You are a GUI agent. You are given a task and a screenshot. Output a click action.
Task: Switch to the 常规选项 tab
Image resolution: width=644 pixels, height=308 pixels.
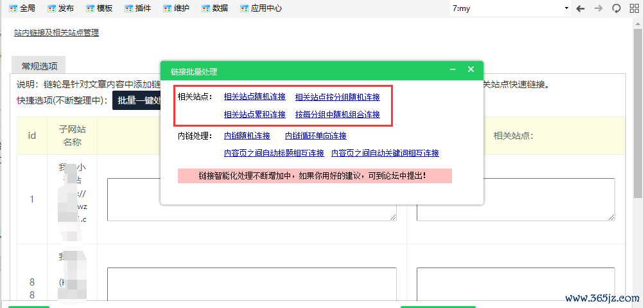click(x=39, y=66)
